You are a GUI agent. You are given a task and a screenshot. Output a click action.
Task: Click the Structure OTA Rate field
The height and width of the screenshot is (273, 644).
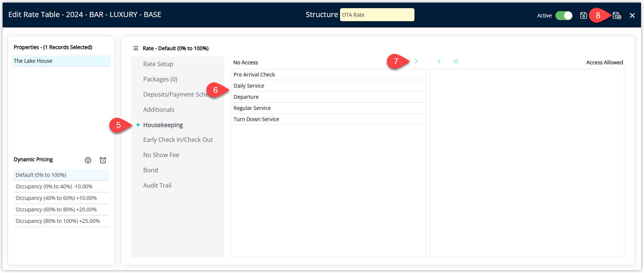tap(377, 15)
